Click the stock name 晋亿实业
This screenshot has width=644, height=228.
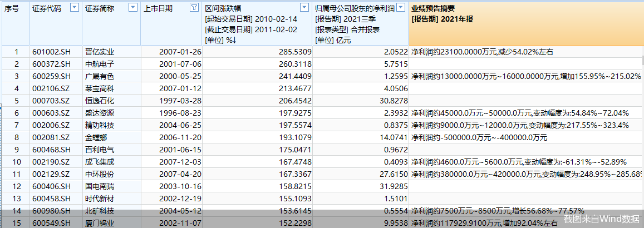100,52
